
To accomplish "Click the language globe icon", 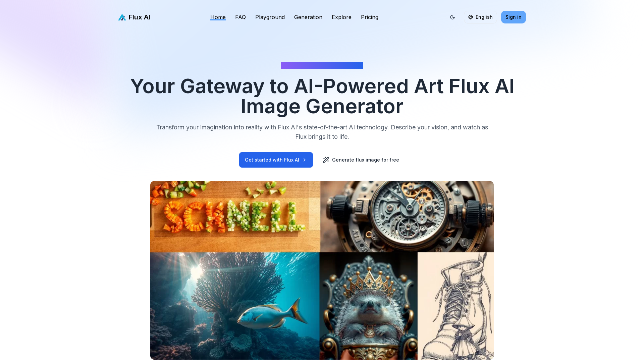I will 470,17.
